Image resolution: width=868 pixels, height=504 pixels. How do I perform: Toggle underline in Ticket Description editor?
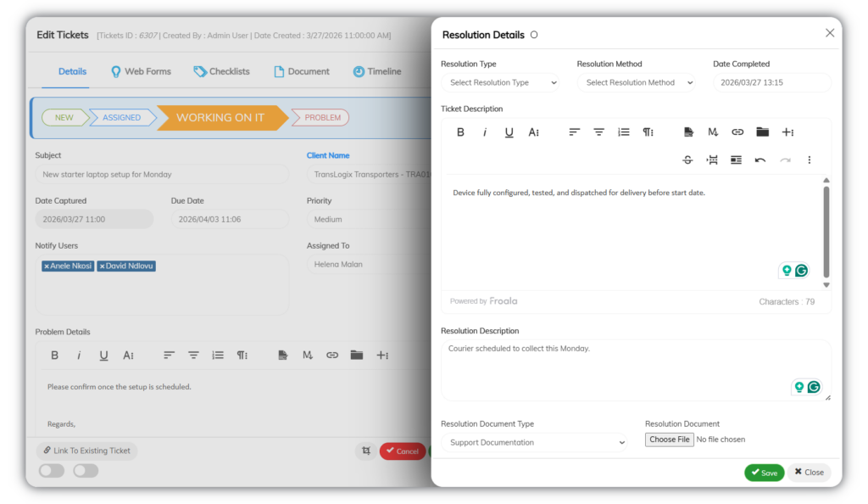pyautogui.click(x=509, y=132)
